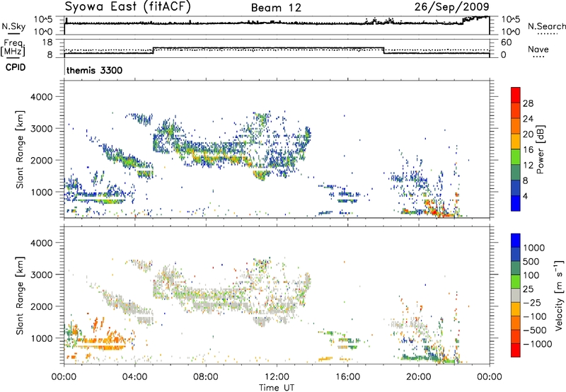This screenshot has height=392, width=566.
Task: Click the 'Time UT' axis label
Action: 277,388
